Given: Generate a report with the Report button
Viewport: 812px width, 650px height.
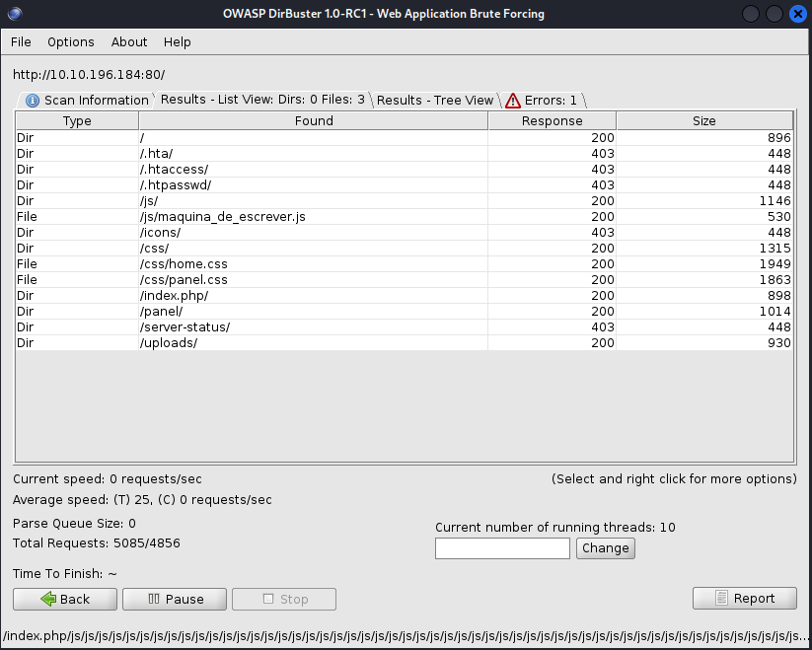Looking at the screenshot, I should [x=746, y=598].
